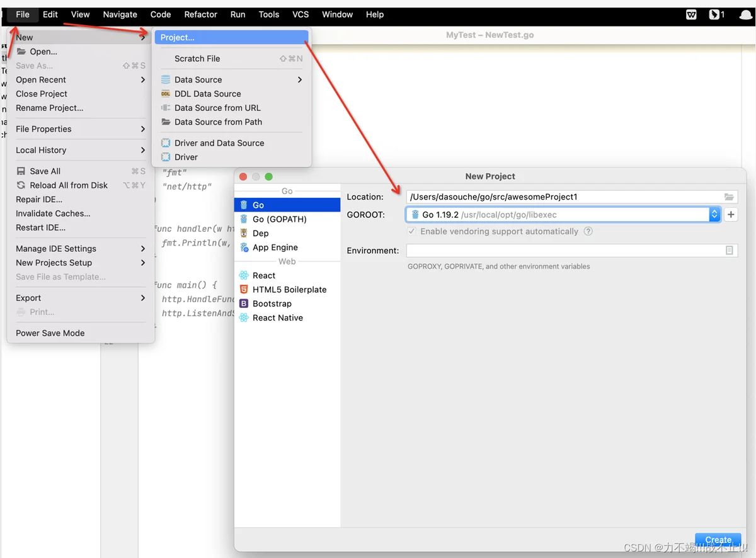Screen dimensions: 756x558
Task: Choose Restart IDE... entry
Action: [x=81, y=227]
